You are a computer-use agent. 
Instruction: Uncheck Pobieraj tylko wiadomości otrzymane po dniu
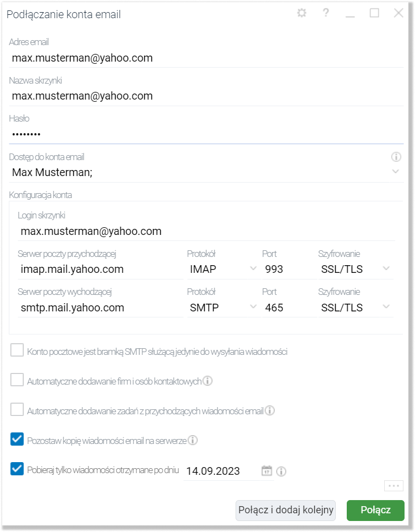(x=18, y=470)
